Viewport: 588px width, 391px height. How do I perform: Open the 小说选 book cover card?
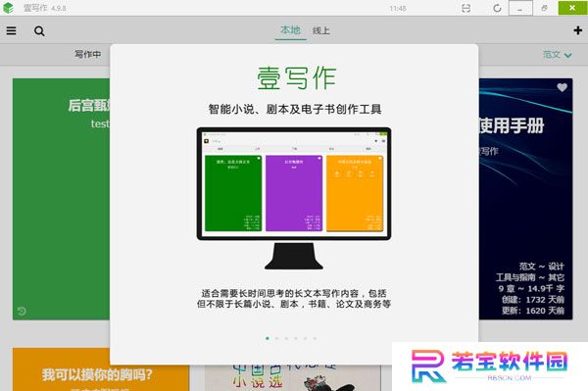click(x=292, y=377)
